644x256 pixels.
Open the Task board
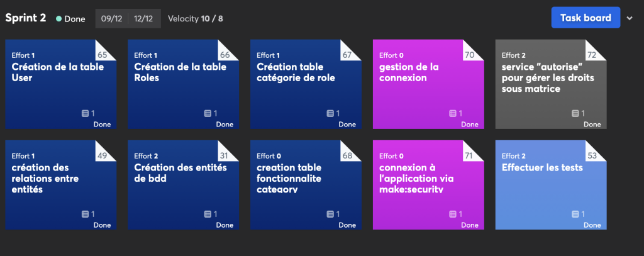tap(586, 18)
